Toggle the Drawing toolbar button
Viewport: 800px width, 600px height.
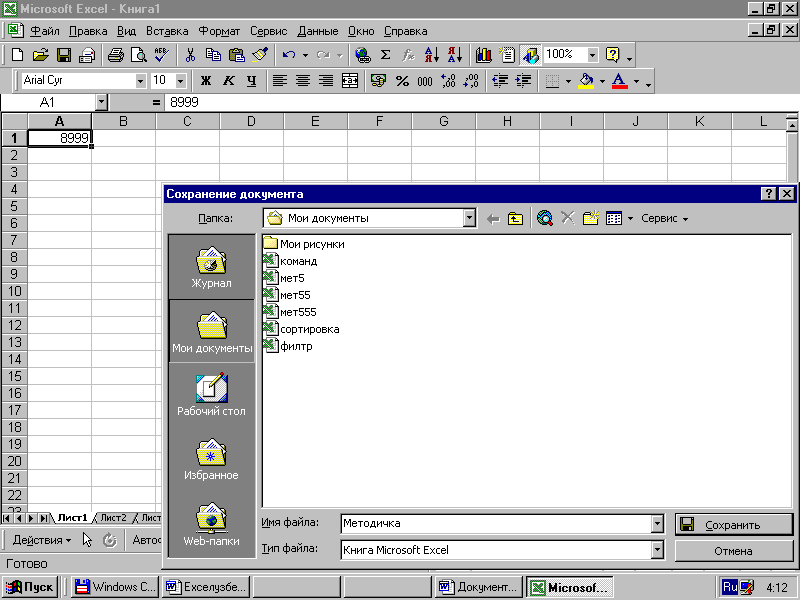pyautogui.click(x=531, y=55)
